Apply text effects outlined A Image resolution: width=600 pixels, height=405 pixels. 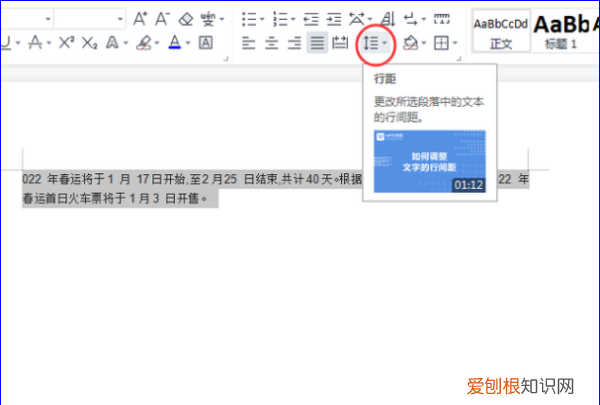(x=112, y=42)
